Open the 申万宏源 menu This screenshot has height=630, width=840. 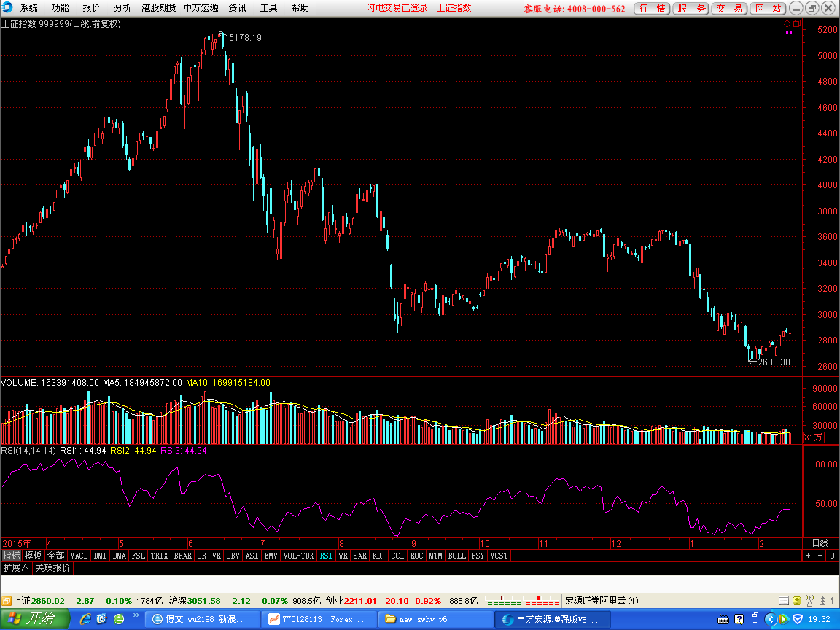[x=201, y=8]
